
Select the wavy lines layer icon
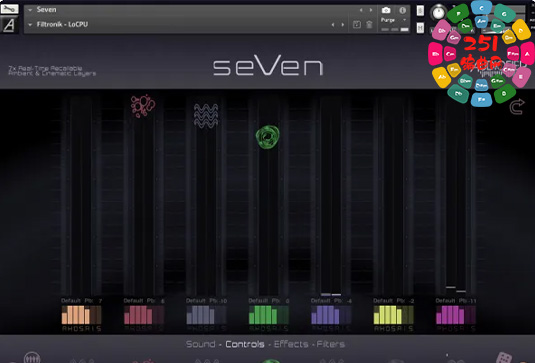point(206,116)
